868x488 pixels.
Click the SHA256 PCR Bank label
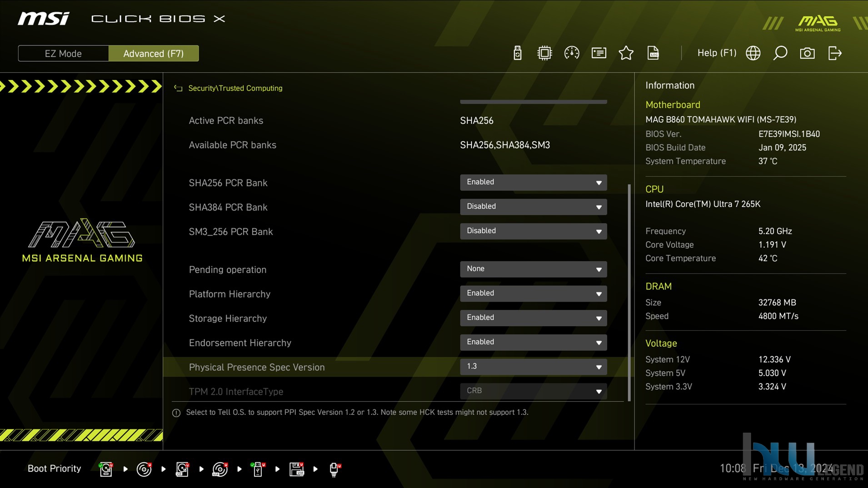coord(228,183)
